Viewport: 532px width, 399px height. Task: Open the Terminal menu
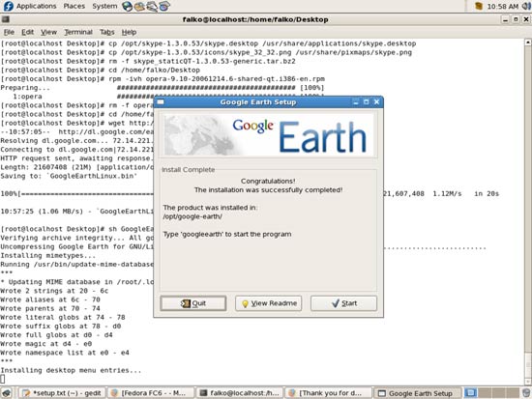(x=78, y=32)
